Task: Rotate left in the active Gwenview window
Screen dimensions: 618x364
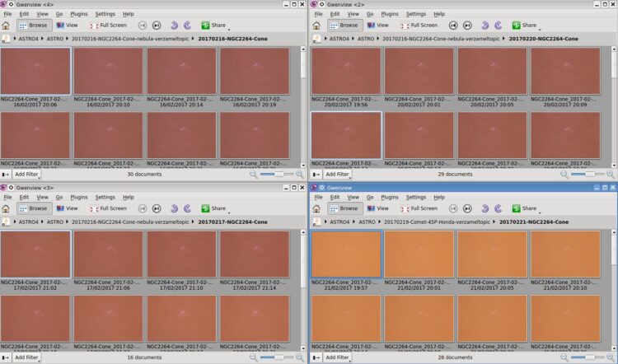Action: pos(485,208)
